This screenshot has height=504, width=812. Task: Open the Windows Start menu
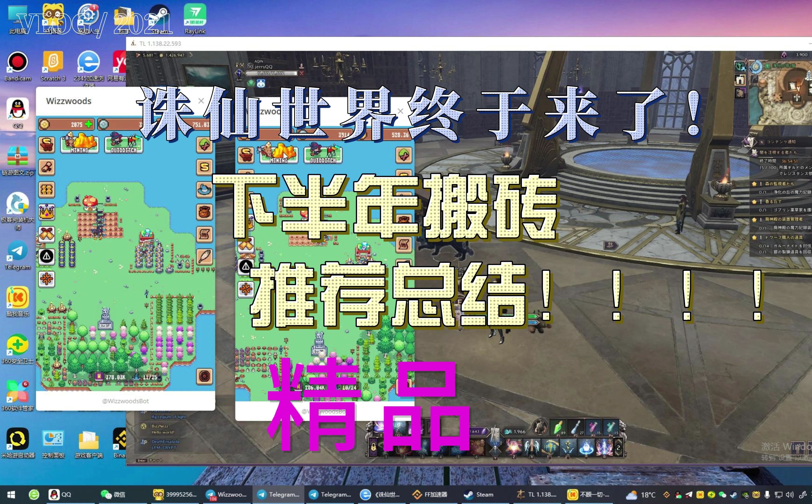[11, 495]
